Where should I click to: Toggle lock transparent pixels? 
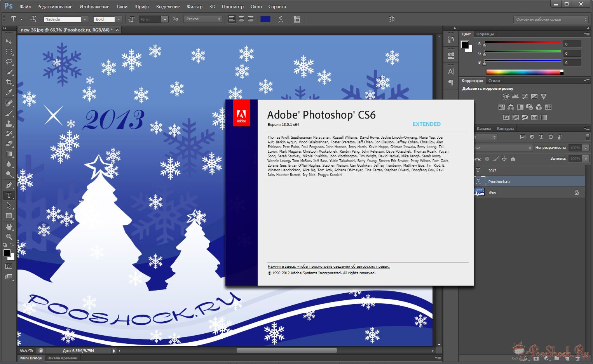[487, 158]
